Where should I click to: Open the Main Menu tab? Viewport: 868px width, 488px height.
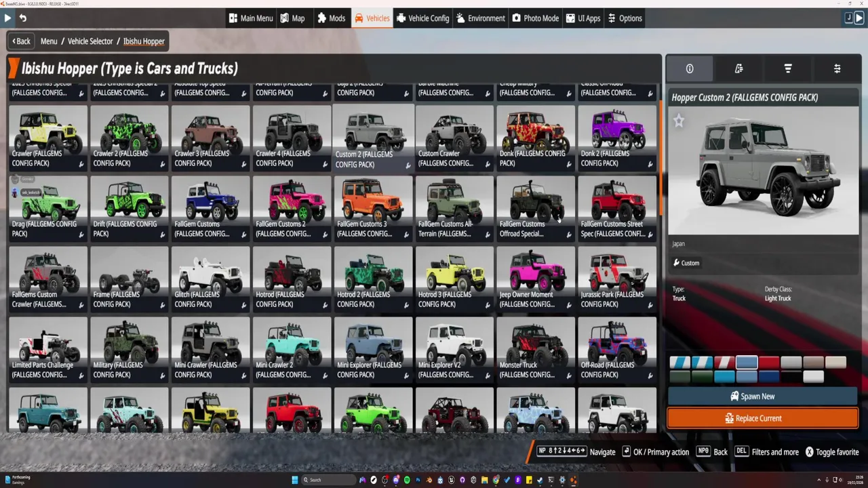251,18
